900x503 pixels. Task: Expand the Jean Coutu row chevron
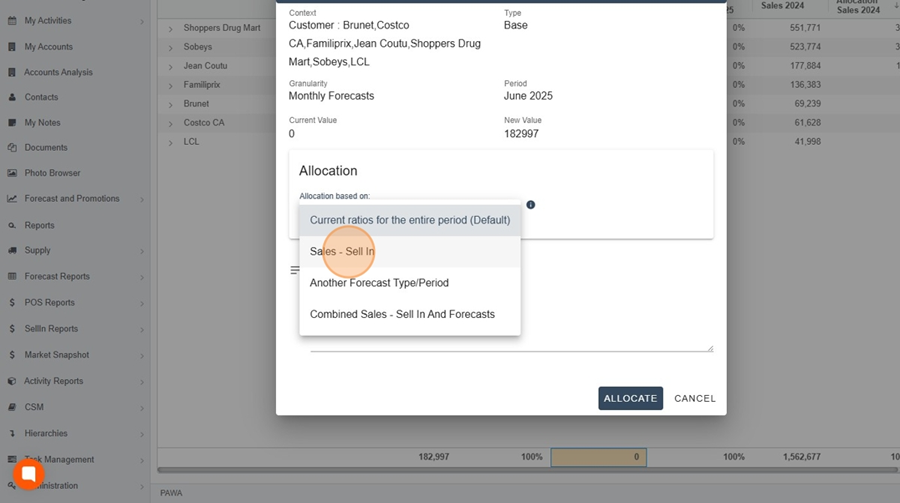tap(170, 67)
